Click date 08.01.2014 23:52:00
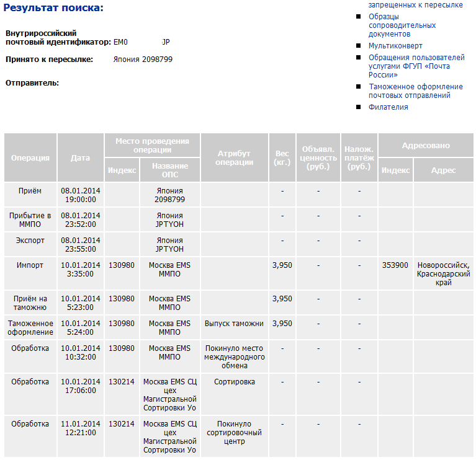 [x=81, y=220]
